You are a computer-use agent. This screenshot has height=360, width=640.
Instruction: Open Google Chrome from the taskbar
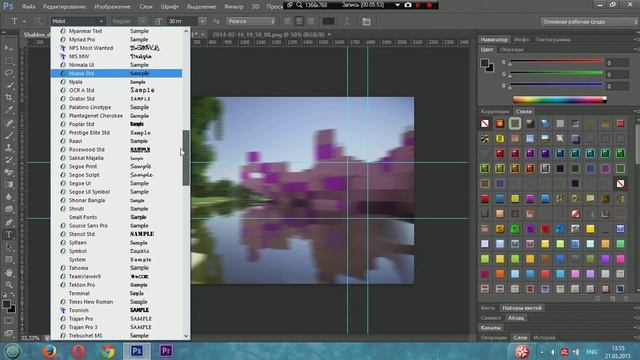point(108,351)
